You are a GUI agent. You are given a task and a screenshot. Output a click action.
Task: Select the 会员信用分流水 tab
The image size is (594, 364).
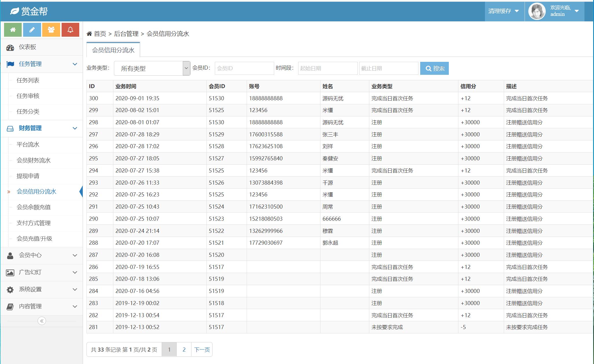(x=113, y=50)
